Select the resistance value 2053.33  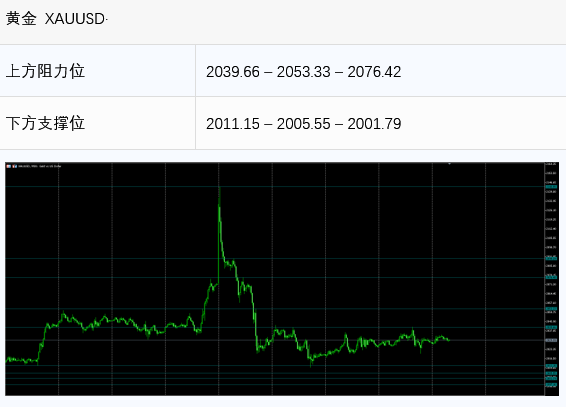(x=304, y=72)
